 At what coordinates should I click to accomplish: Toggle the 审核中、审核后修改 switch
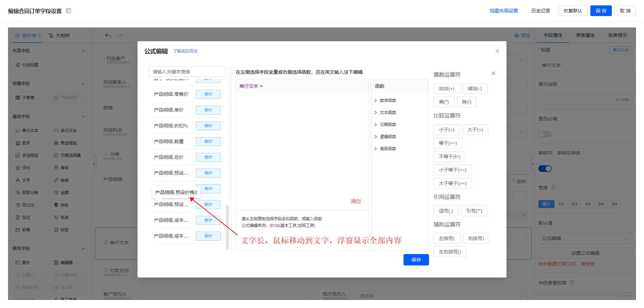coord(545,169)
